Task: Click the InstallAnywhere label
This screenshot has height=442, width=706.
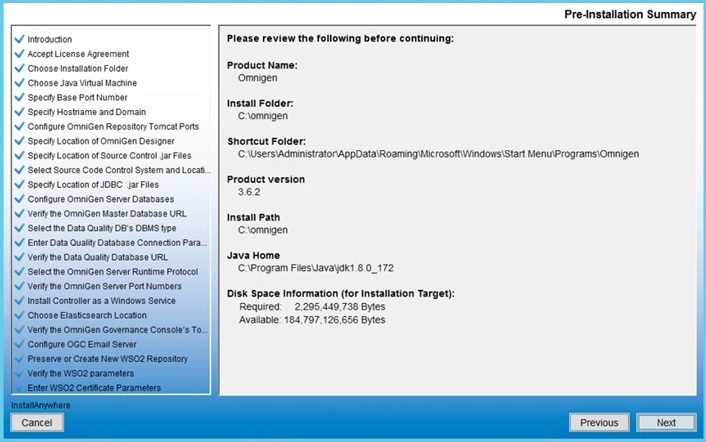Action: 41,405
